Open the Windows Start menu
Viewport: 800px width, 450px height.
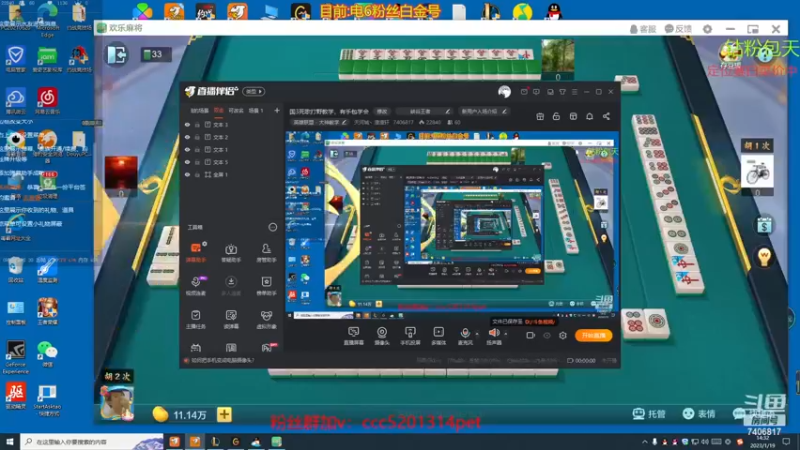(x=10, y=441)
